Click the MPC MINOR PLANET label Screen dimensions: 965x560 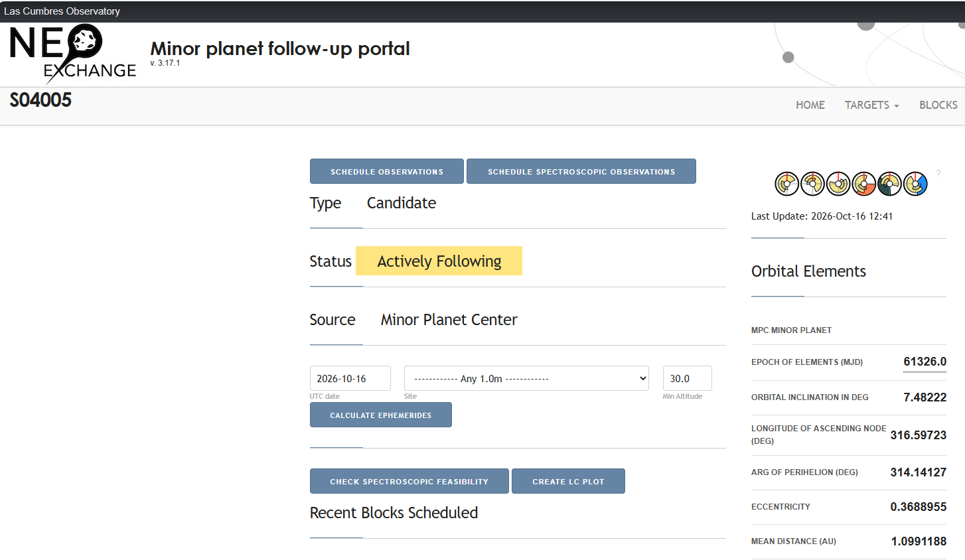[x=791, y=330]
